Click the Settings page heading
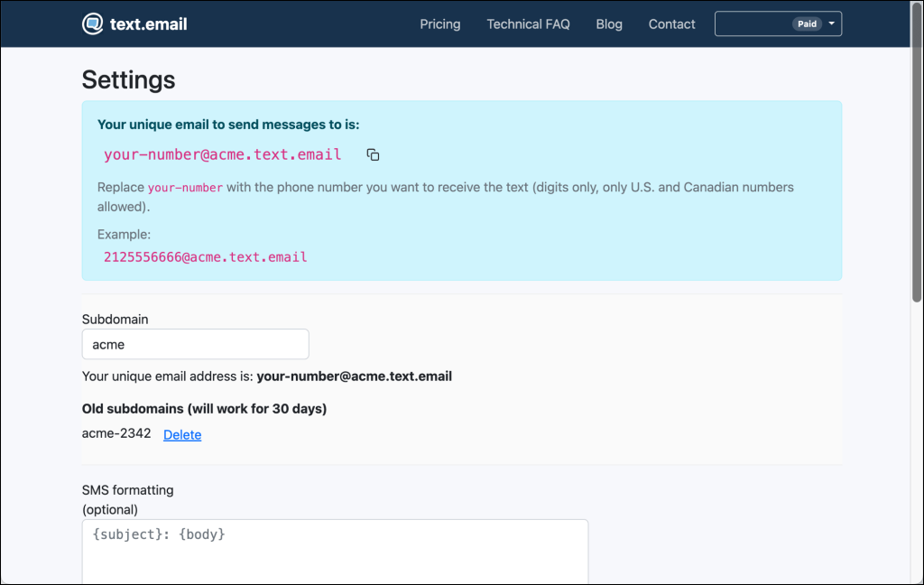The width and height of the screenshot is (924, 585). click(x=128, y=79)
